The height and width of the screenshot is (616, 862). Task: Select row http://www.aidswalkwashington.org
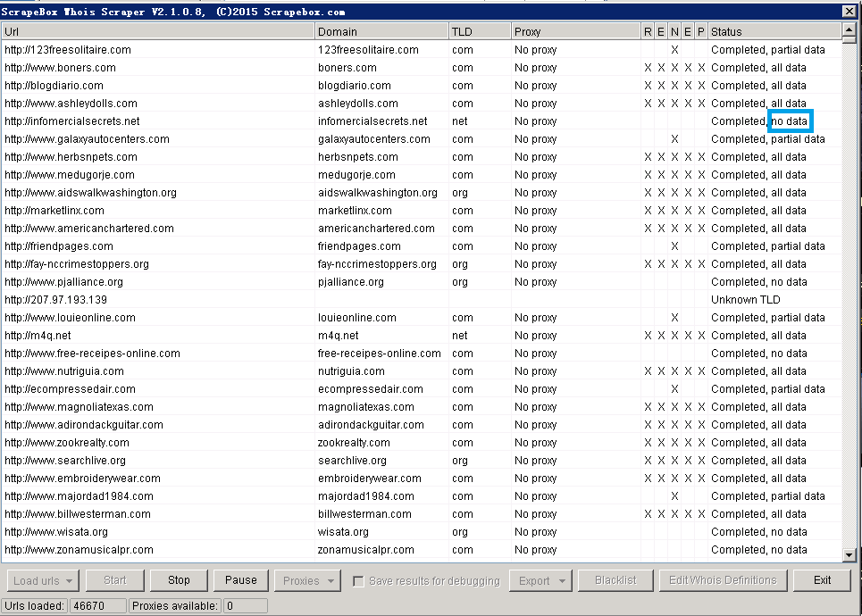[x=421, y=192]
